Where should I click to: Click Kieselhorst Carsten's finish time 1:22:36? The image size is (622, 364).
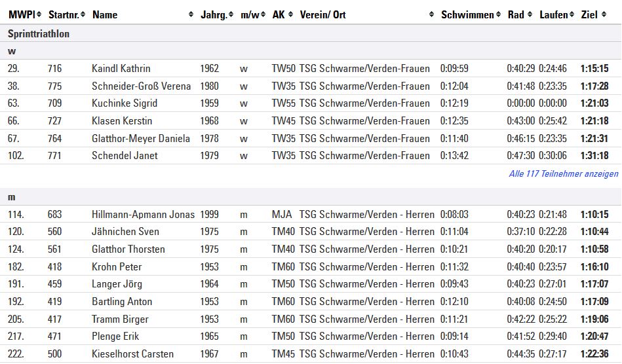pos(594,354)
